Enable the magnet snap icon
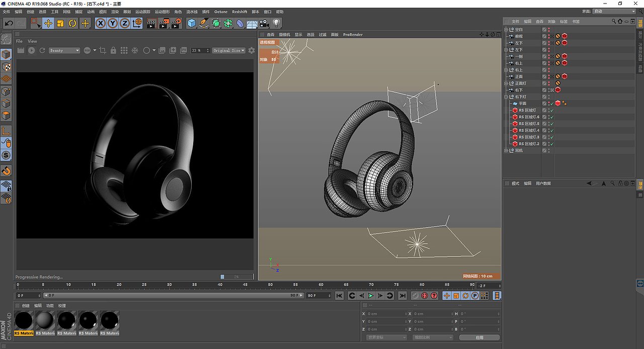644x349 pixels. [6, 171]
